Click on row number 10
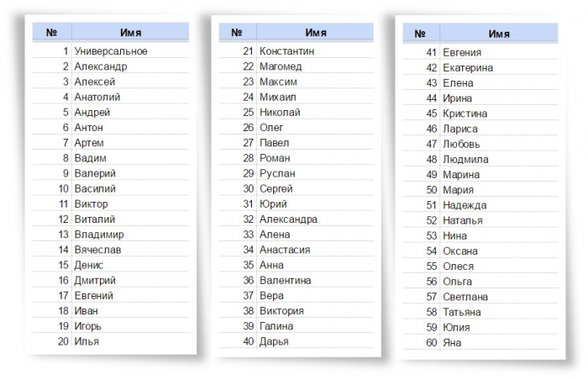588x380 pixels. tap(63, 188)
